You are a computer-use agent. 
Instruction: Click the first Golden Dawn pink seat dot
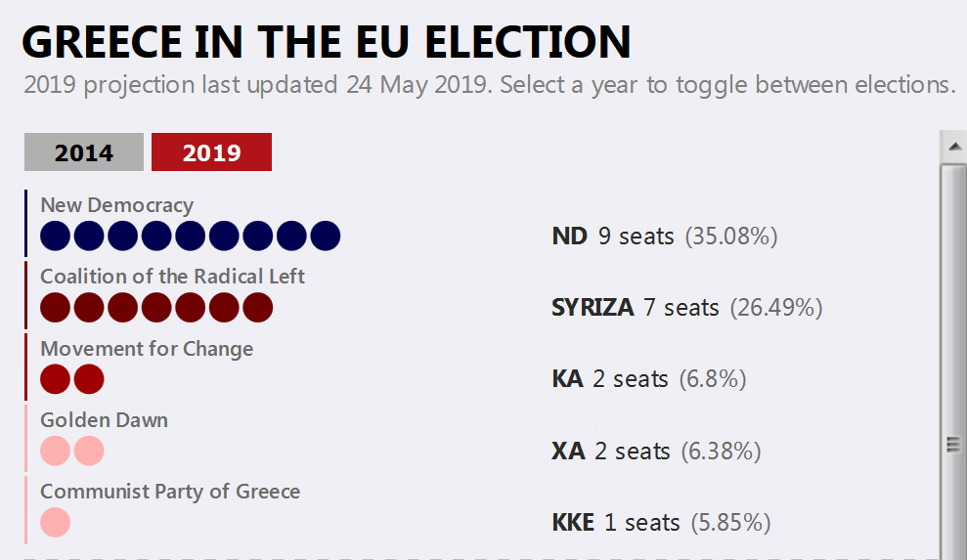[56, 451]
